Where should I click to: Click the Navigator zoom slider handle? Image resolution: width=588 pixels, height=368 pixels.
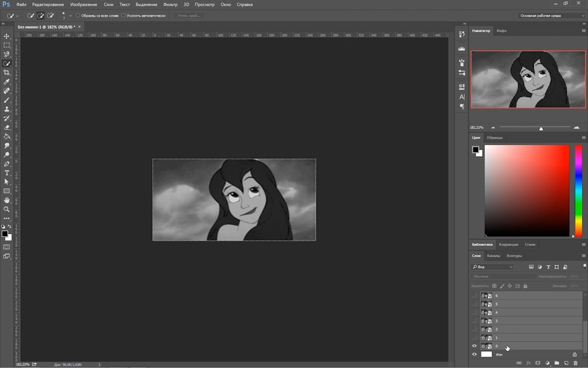[x=541, y=128]
